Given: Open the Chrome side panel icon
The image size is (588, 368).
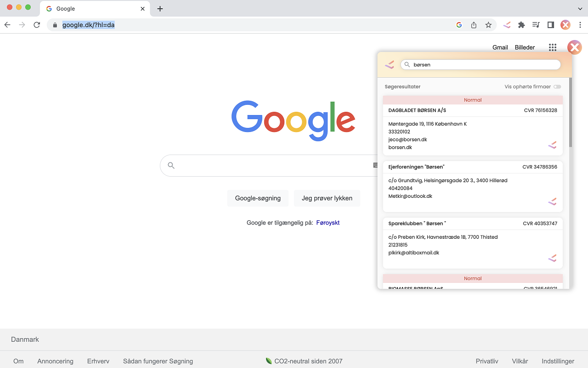Looking at the screenshot, I should point(550,25).
